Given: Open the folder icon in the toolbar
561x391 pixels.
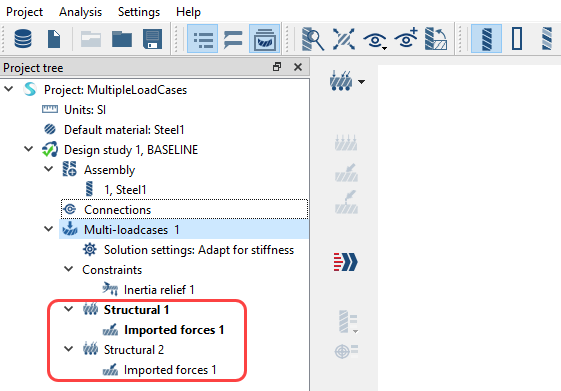Looking at the screenshot, I should [122, 39].
